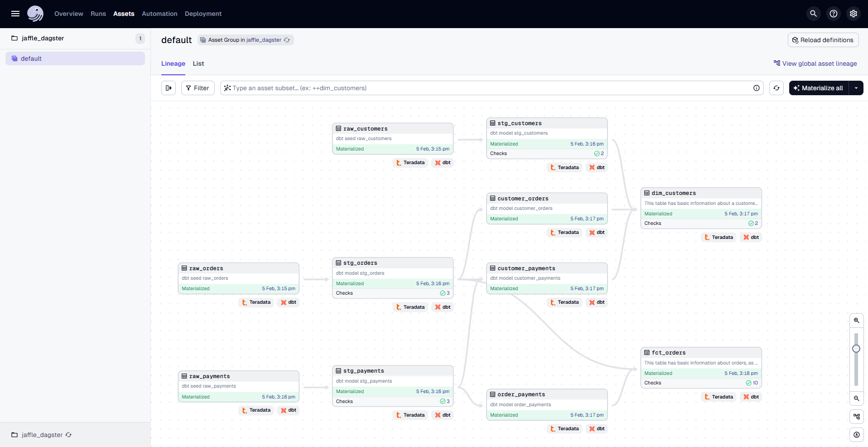
Task: Go to Deployment in top navigation
Action: pyautogui.click(x=203, y=14)
